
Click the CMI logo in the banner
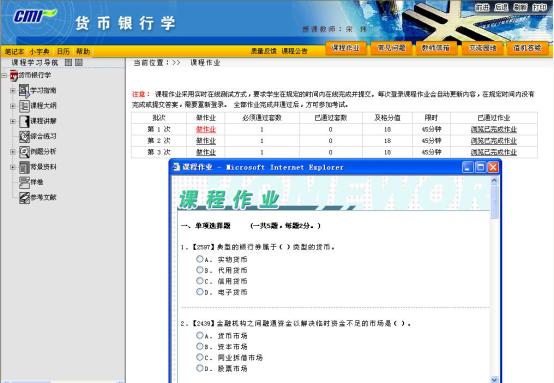click(x=35, y=16)
